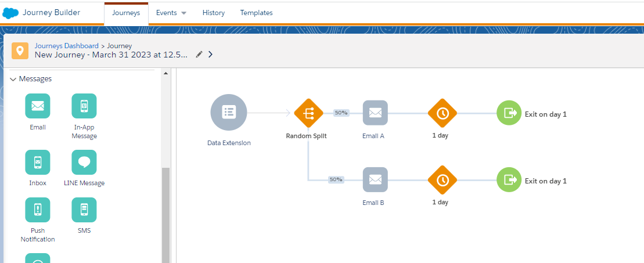
Task: Click the 50% label on Email B path
Action: [336, 179]
